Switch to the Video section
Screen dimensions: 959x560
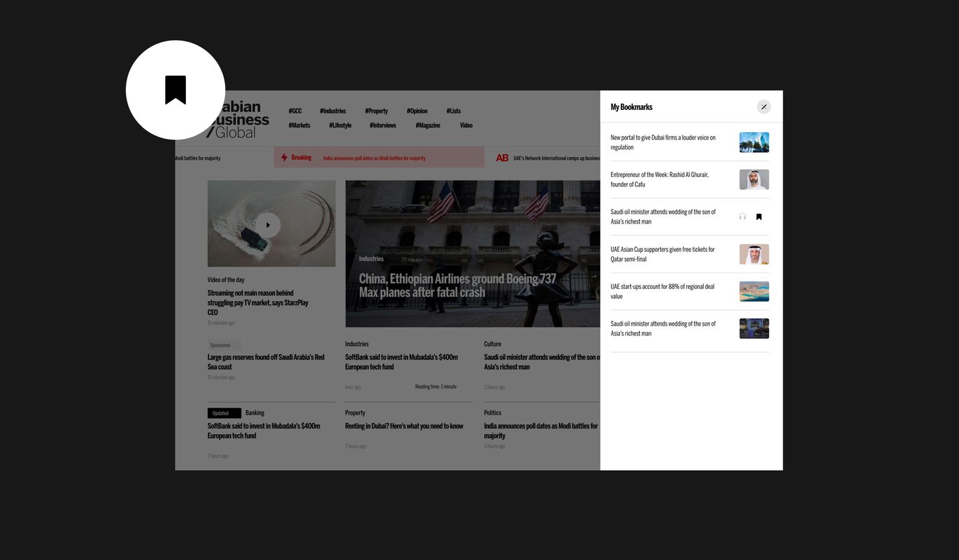coord(466,125)
